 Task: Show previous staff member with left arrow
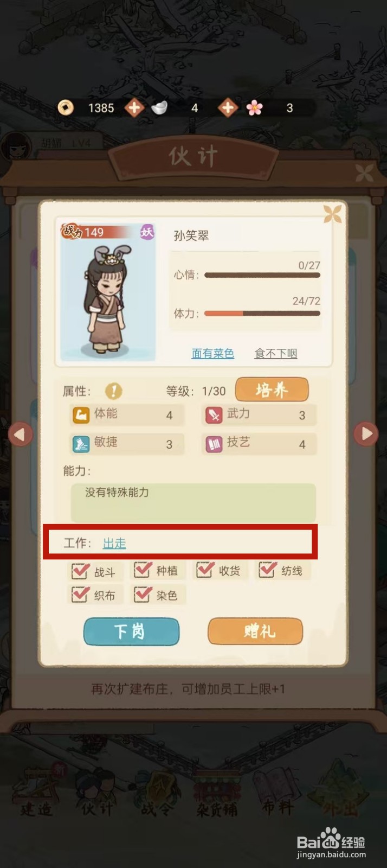point(21,434)
